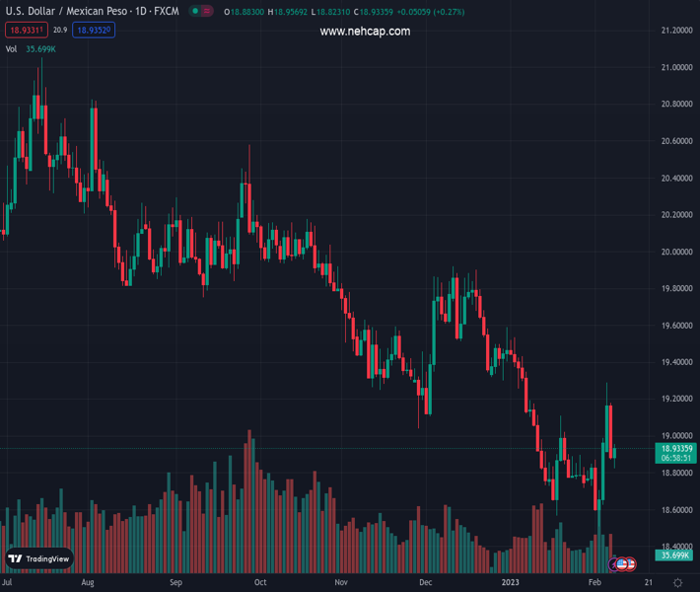The width and height of the screenshot is (700, 592).
Task: Click the 20.00000 price scale label
Action: pyautogui.click(x=676, y=252)
